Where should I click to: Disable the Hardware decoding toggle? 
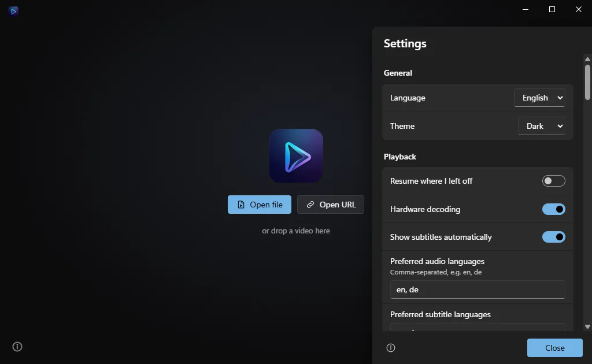pos(553,209)
